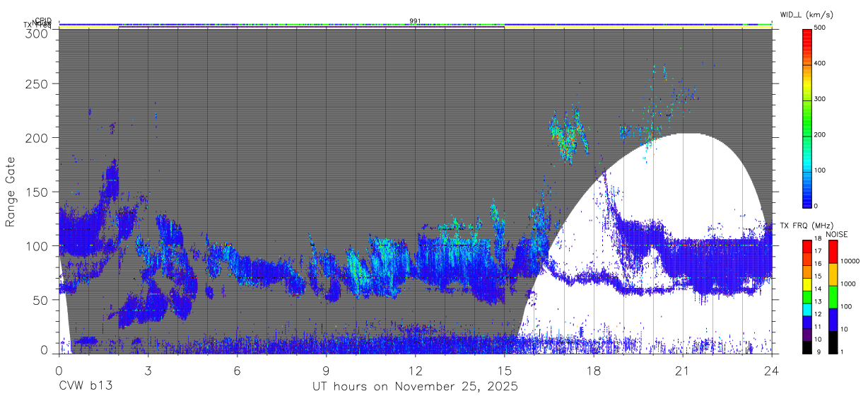
Task: Click the 21 hour tick on the UT axis
Action: pyautogui.click(x=682, y=370)
